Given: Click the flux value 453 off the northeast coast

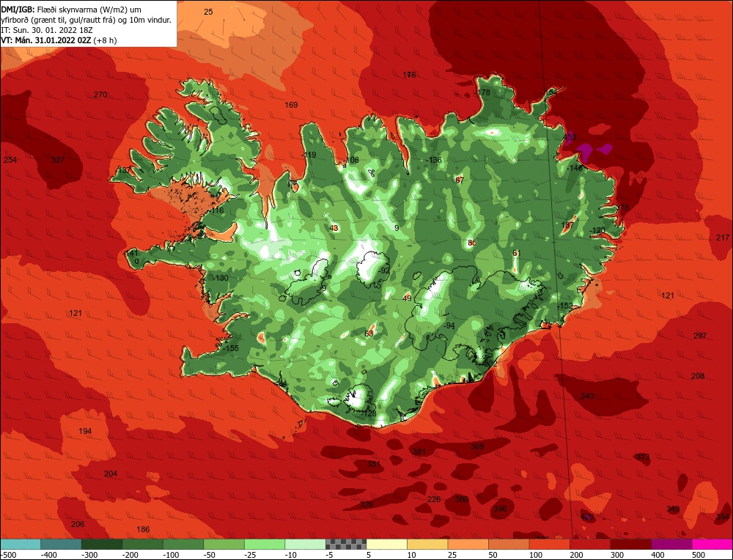Looking at the screenshot, I should 570,137.
